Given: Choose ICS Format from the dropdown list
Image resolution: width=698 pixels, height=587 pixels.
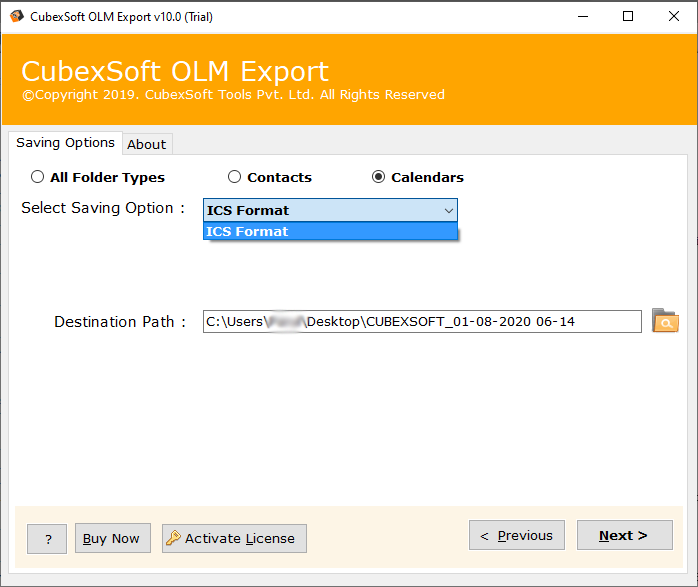Looking at the screenshot, I should coord(330,231).
